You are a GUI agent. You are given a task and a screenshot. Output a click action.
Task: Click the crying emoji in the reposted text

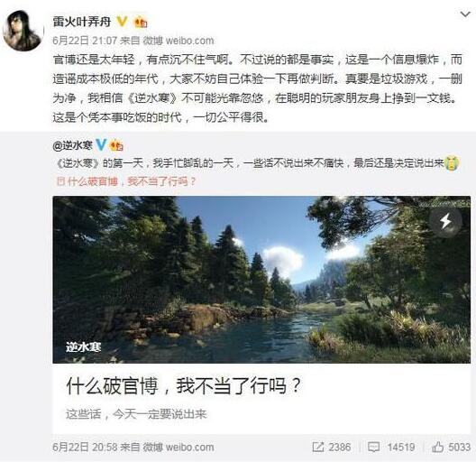452,163
